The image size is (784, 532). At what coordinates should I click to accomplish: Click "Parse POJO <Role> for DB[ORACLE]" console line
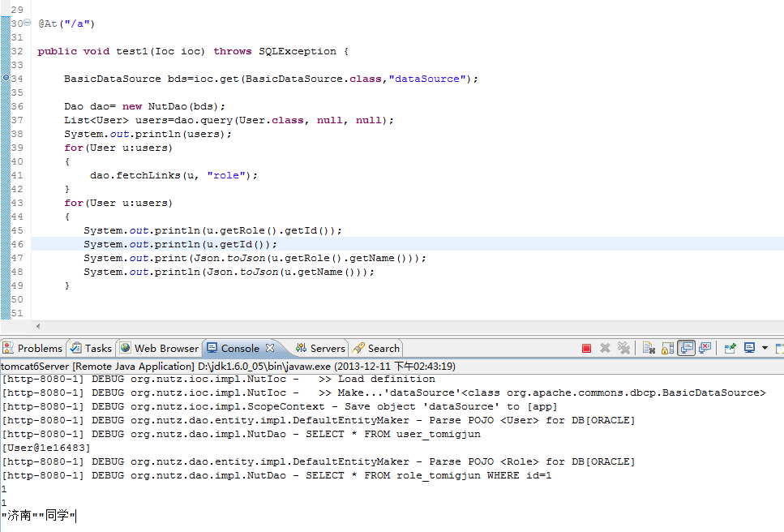pyautogui.click(x=532, y=461)
